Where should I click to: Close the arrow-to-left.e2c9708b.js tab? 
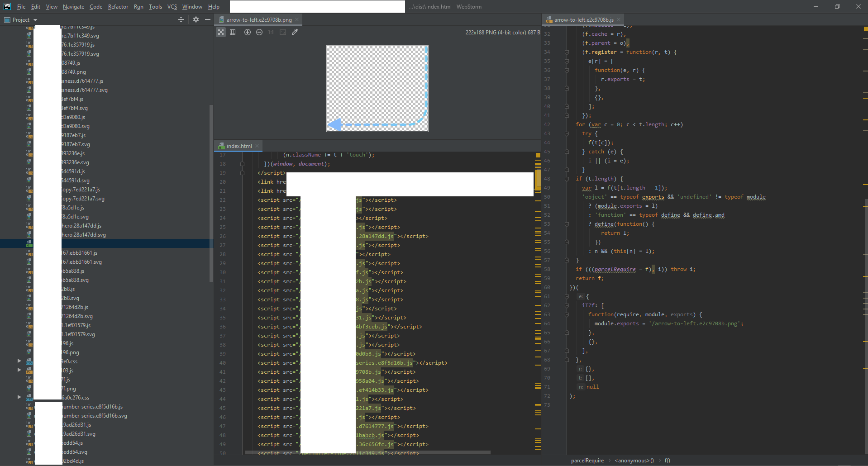(619, 19)
